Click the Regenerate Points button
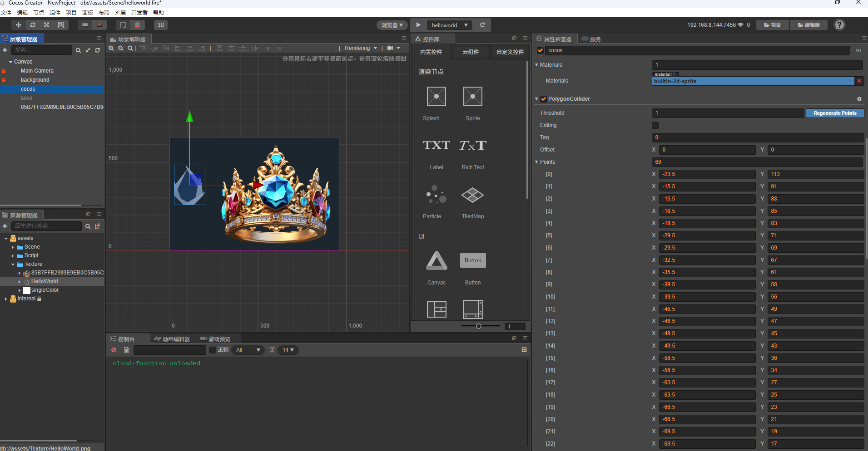 click(x=835, y=113)
